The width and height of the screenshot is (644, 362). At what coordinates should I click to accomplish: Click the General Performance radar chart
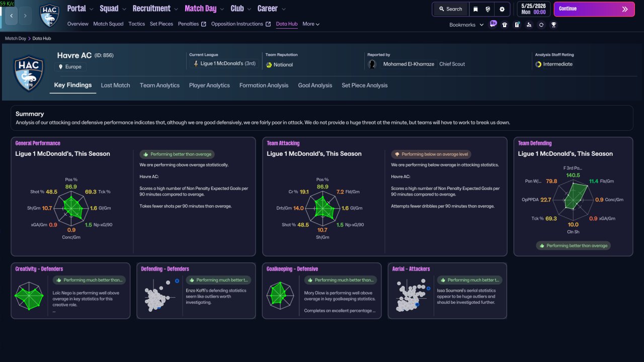coord(71,207)
